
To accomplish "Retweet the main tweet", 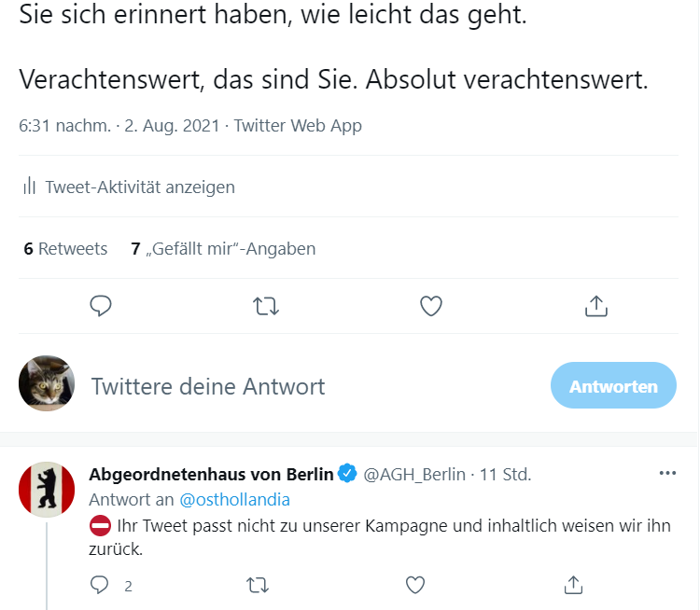I will pyautogui.click(x=266, y=306).
